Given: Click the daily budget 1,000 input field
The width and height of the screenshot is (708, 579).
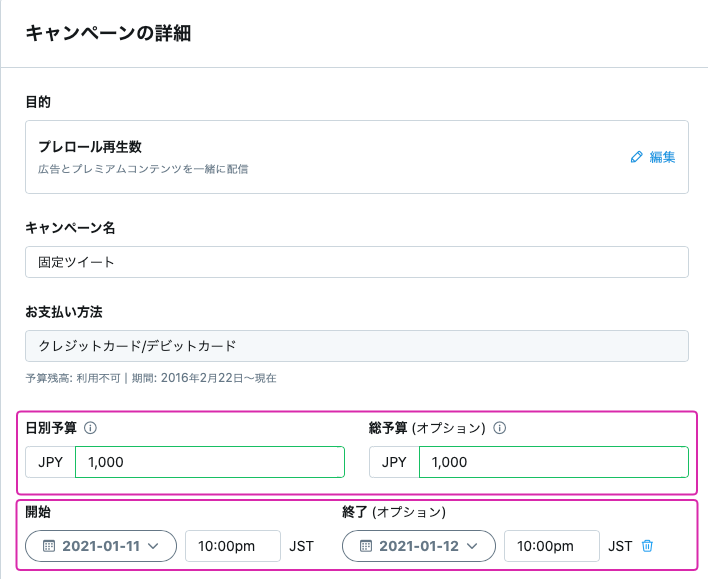Looking at the screenshot, I should [x=210, y=462].
